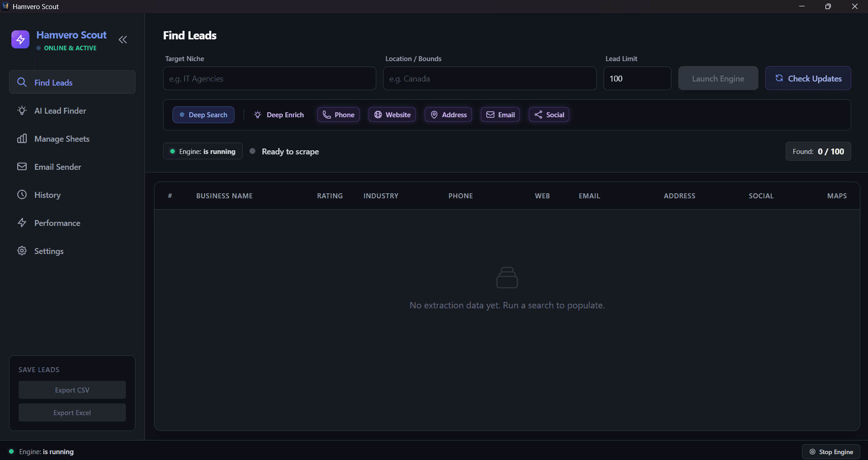Viewport: 868px width, 460px height.
Task: Click the Location / Bounds input field
Action: pyautogui.click(x=489, y=78)
